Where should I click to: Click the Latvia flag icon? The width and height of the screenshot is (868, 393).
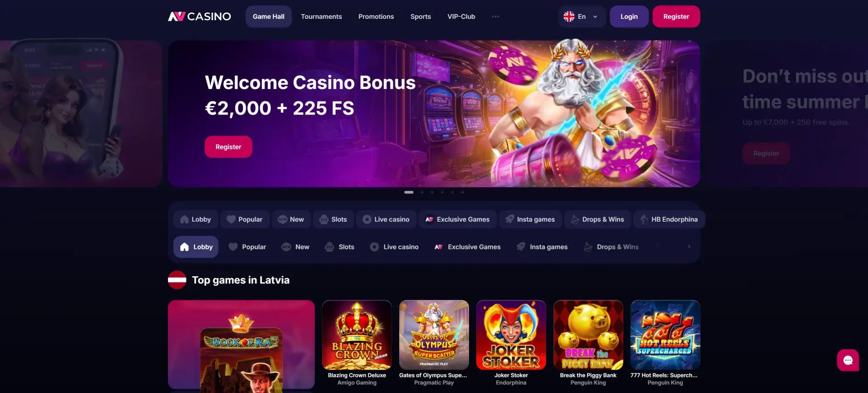[177, 280]
